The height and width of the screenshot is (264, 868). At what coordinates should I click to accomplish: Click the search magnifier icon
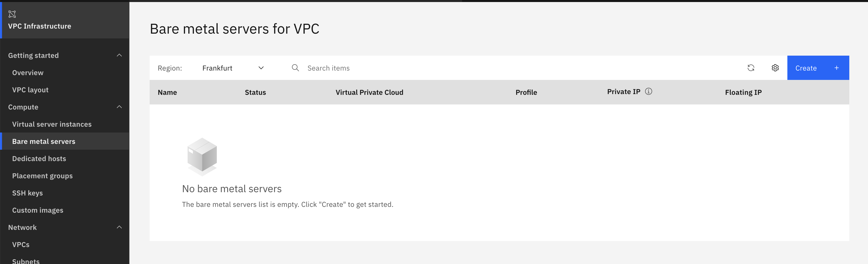(x=295, y=68)
